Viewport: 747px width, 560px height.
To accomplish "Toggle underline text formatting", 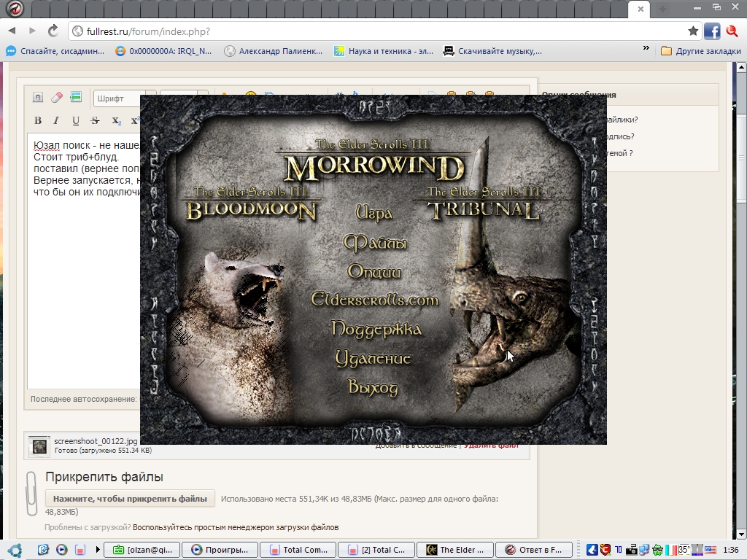I will click(75, 121).
